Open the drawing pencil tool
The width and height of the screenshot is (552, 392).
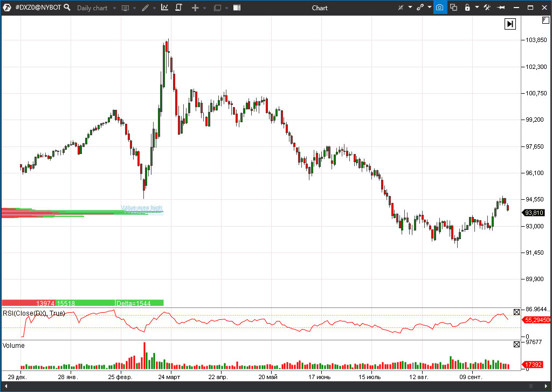(144, 8)
